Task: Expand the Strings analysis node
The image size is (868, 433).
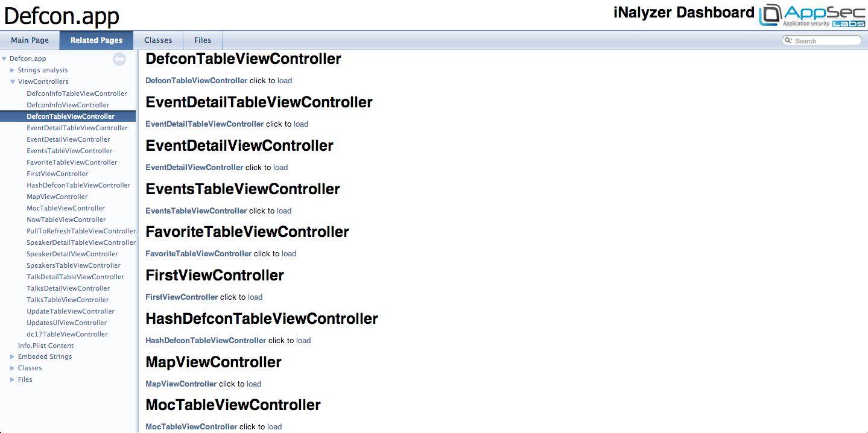Action: coord(12,71)
